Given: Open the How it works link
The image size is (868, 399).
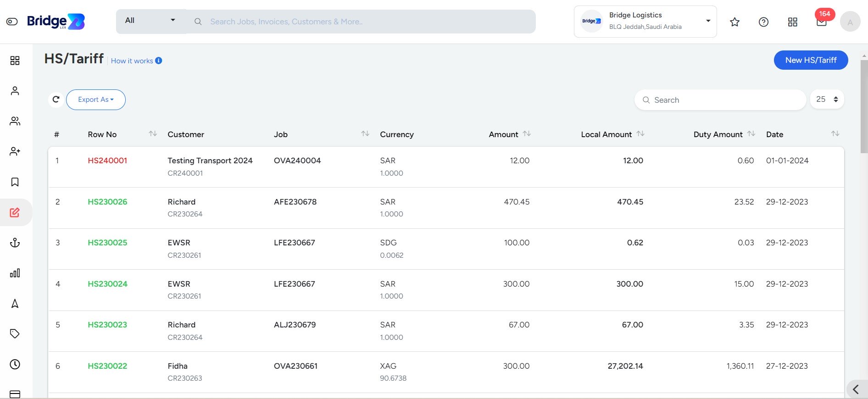Looking at the screenshot, I should click(132, 61).
